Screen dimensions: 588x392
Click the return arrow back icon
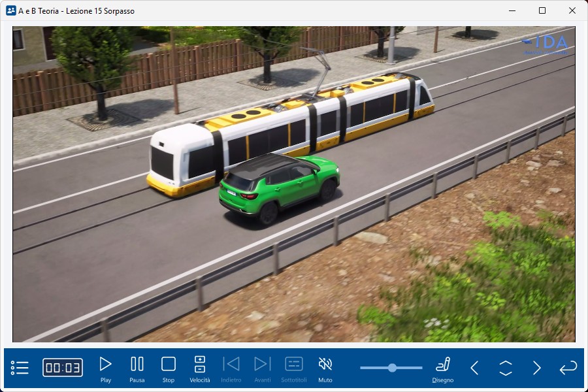pyautogui.click(x=568, y=368)
